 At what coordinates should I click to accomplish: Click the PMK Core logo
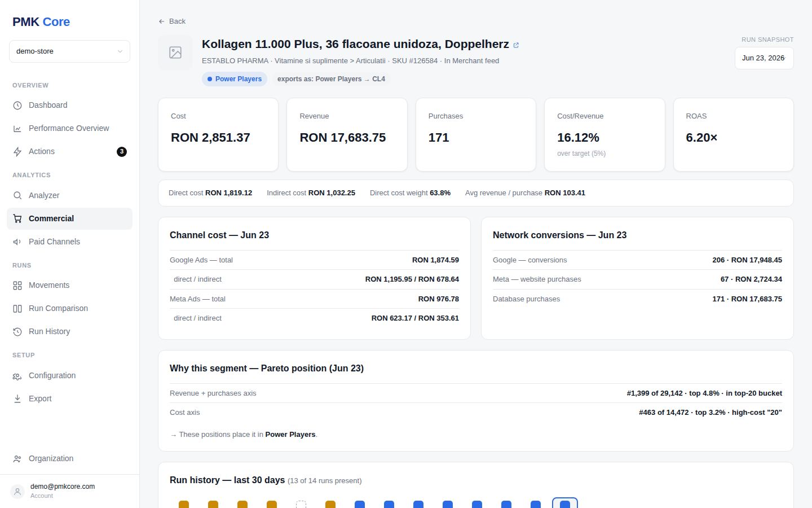click(x=41, y=22)
